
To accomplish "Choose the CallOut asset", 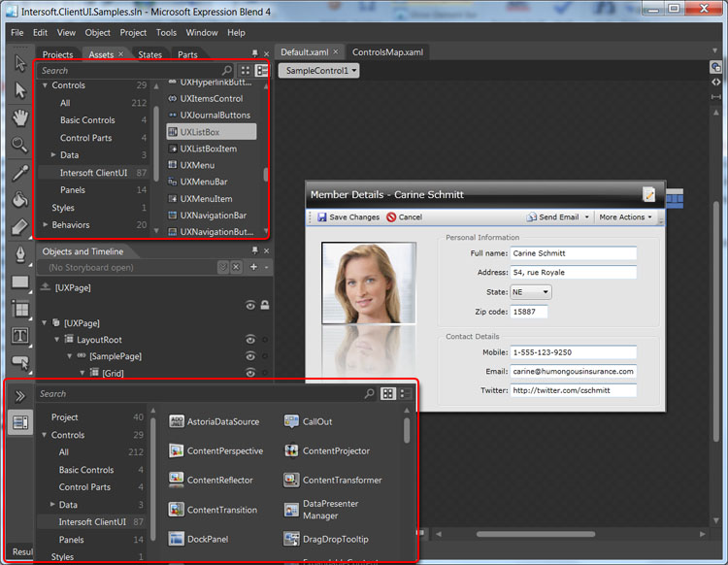I will coord(309,421).
